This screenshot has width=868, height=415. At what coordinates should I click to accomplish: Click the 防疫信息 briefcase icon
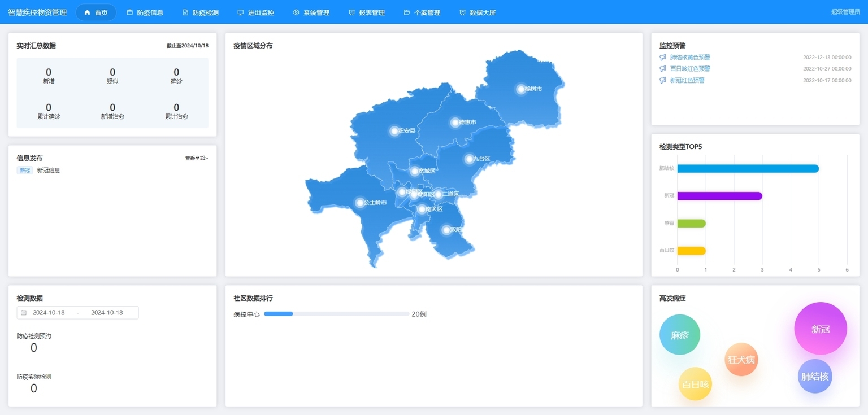(x=129, y=12)
